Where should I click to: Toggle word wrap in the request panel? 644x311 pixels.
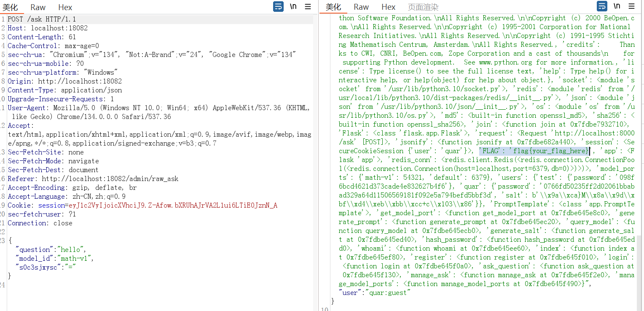pyautogui.click(x=278, y=7)
